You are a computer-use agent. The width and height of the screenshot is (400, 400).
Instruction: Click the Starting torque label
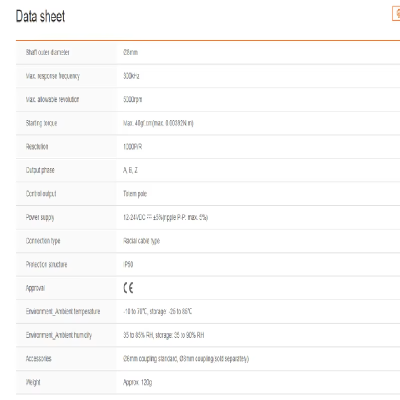click(x=41, y=123)
